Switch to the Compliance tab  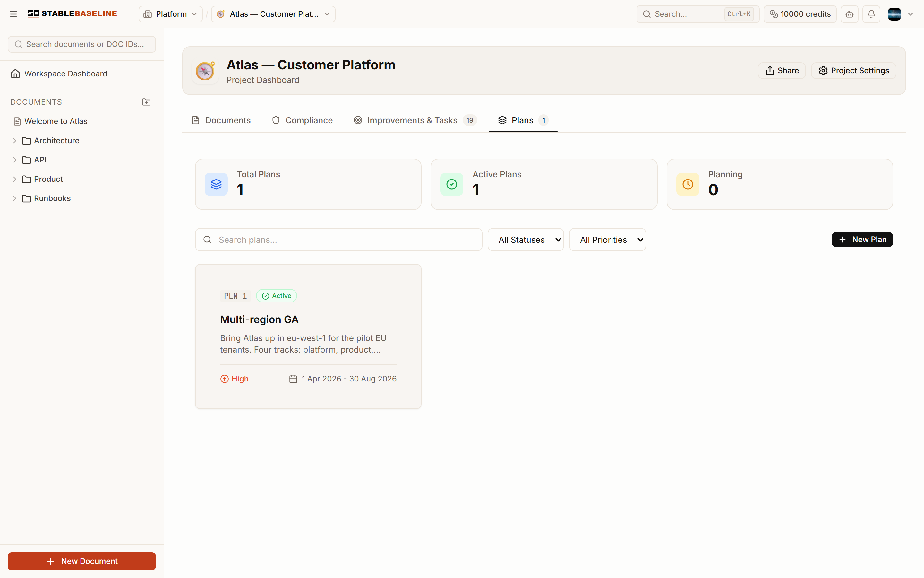coord(302,120)
